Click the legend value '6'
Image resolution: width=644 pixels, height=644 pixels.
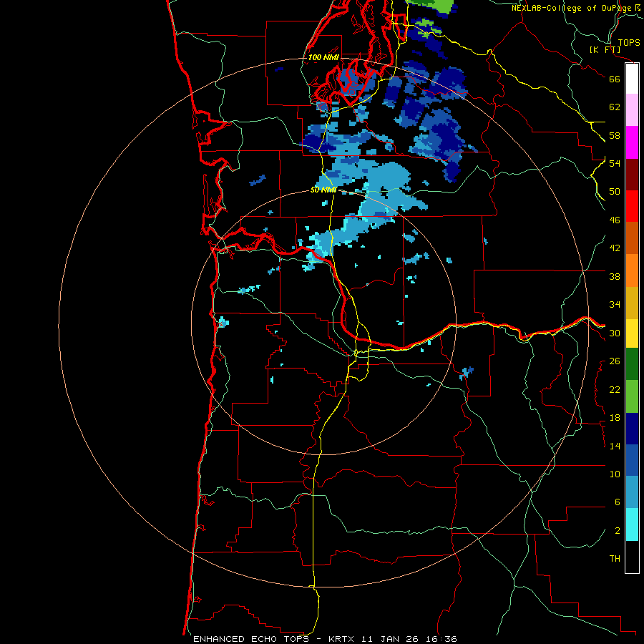point(618,502)
